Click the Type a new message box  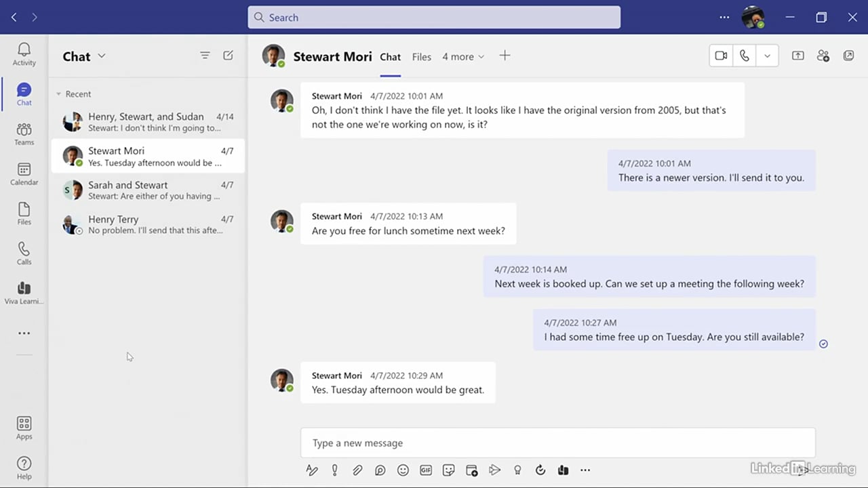[558, 443]
